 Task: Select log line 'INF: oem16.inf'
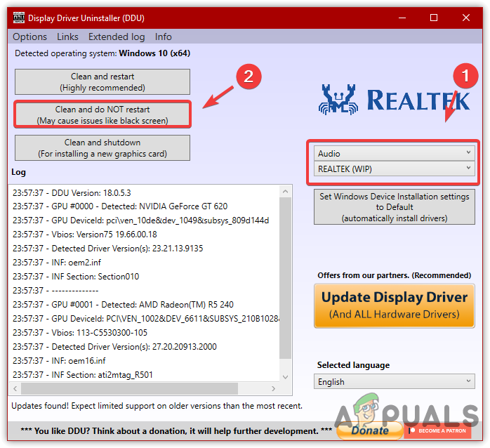(59, 361)
